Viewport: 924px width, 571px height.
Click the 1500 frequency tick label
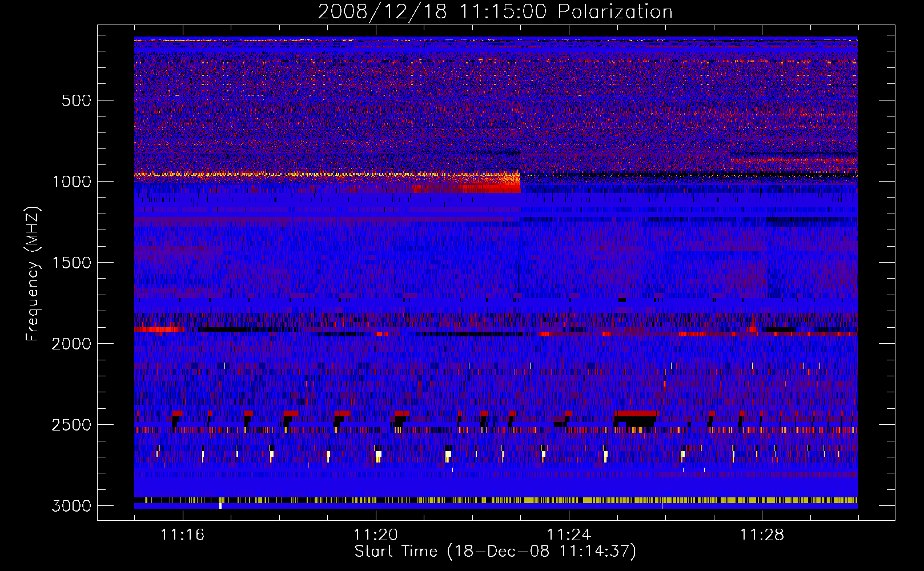coord(71,263)
